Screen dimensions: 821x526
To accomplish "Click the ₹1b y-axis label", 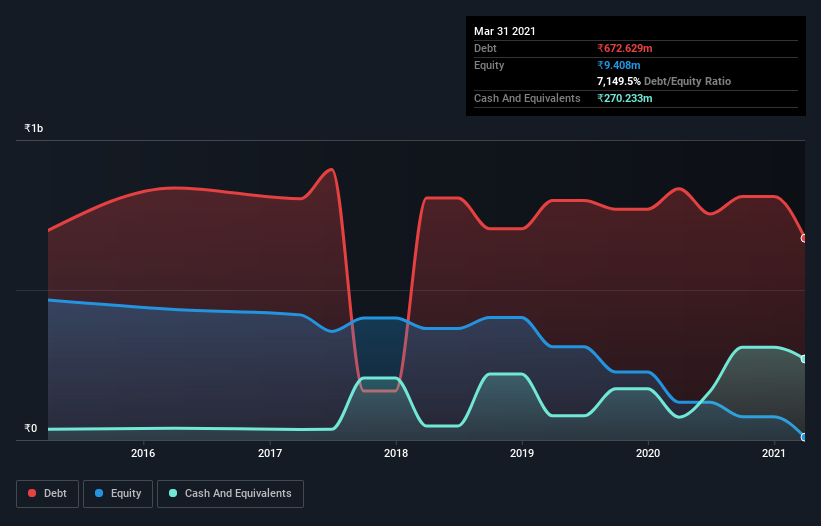I will [34, 128].
